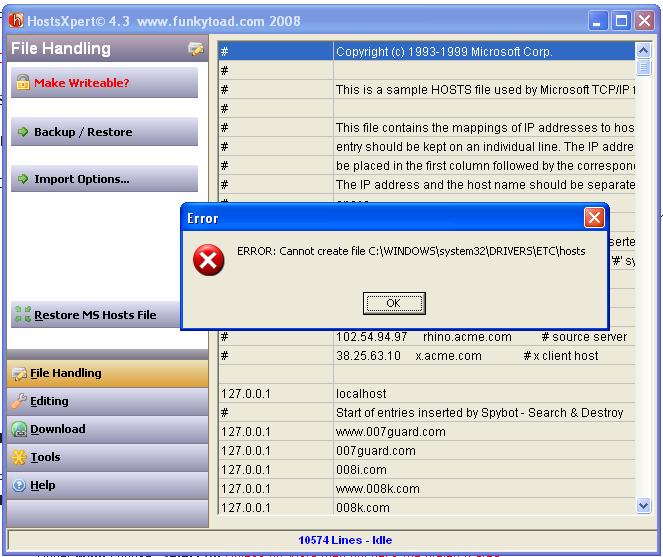Click the File Handling header pencil icon
This screenshot has width=663, height=557.
195,49
